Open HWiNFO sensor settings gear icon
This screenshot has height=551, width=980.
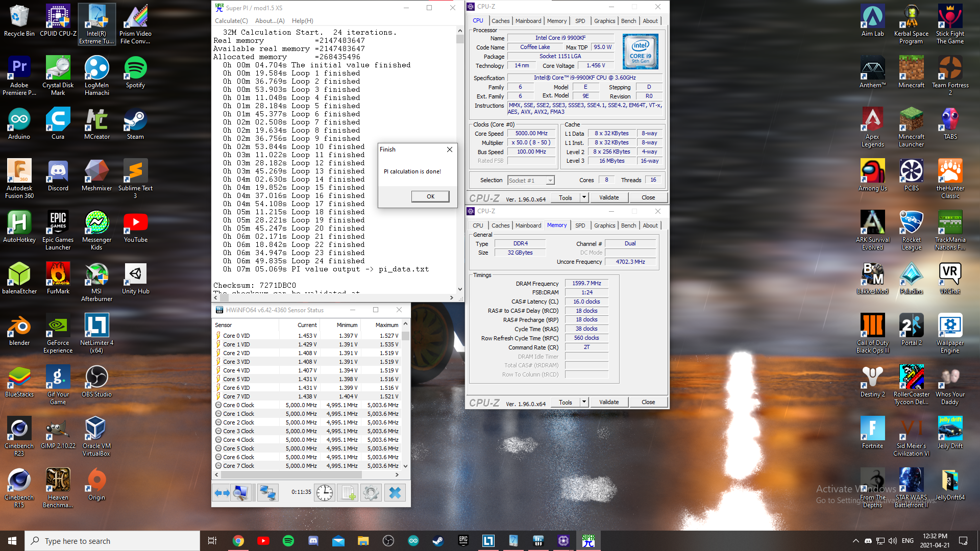click(x=371, y=493)
